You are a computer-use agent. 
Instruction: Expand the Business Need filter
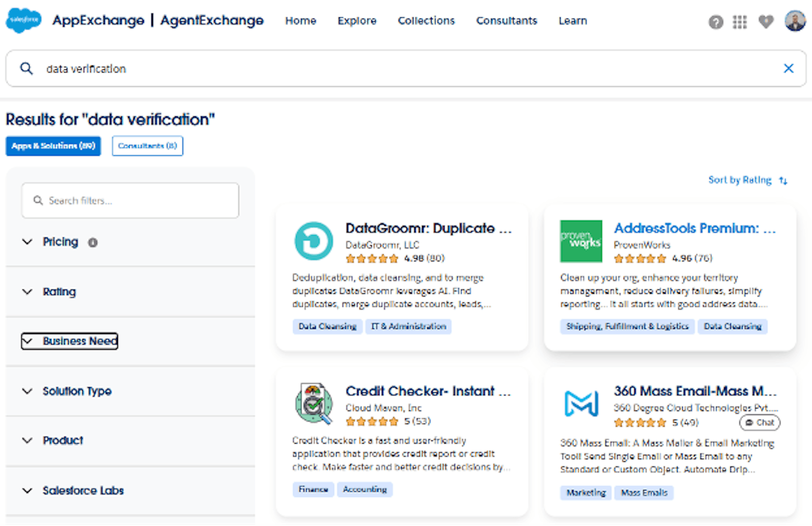(69, 341)
